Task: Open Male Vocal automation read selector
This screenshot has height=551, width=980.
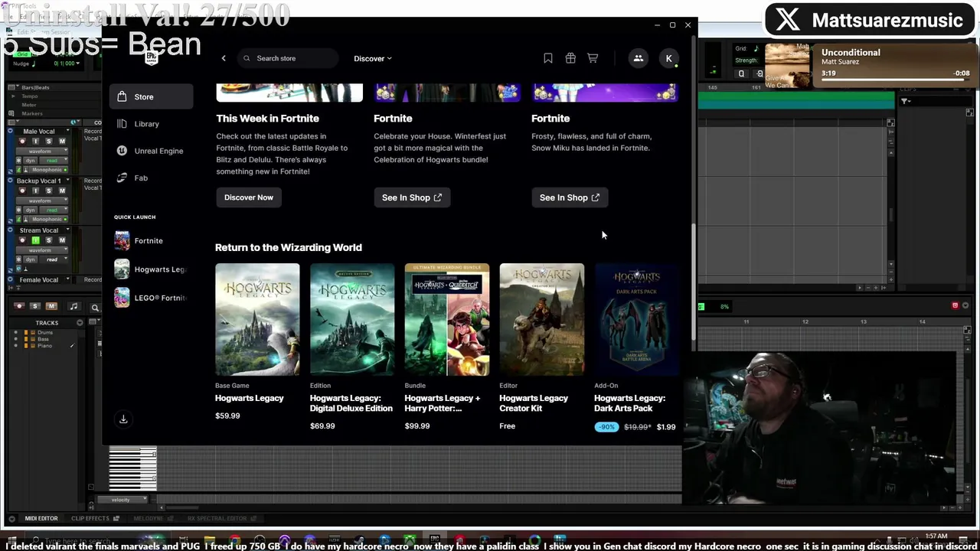Action: (54, 160)
